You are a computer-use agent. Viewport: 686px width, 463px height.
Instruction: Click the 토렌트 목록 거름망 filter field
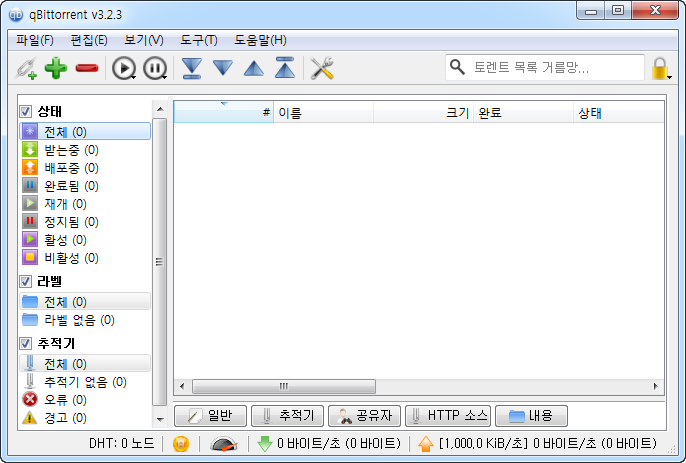pyautogui.click(x=545, y=67)
